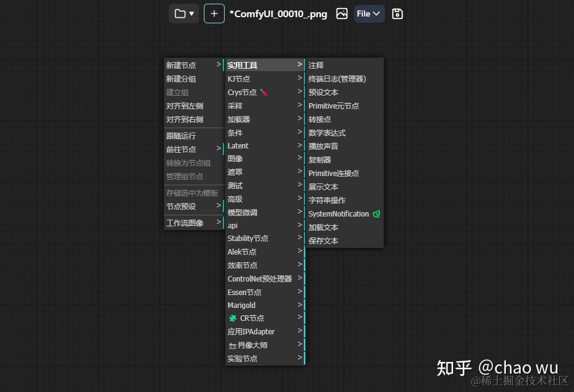Select the green flower icon beside CR节点
The width and height of the screenshot is (574, 392).
(233, 318)
